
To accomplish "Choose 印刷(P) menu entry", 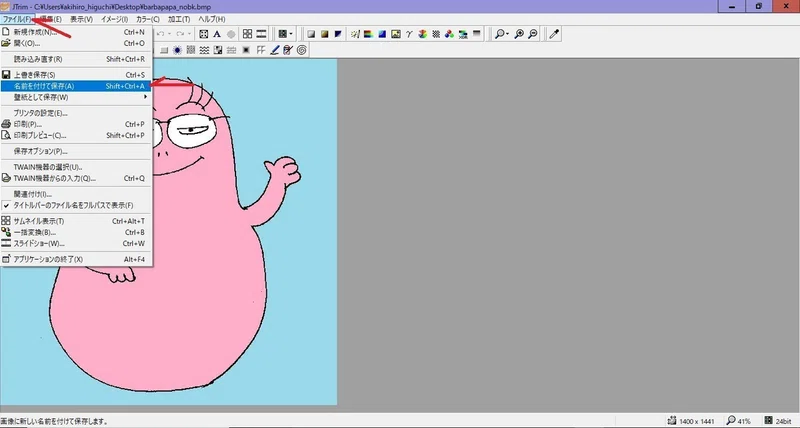I will (76, 124).
